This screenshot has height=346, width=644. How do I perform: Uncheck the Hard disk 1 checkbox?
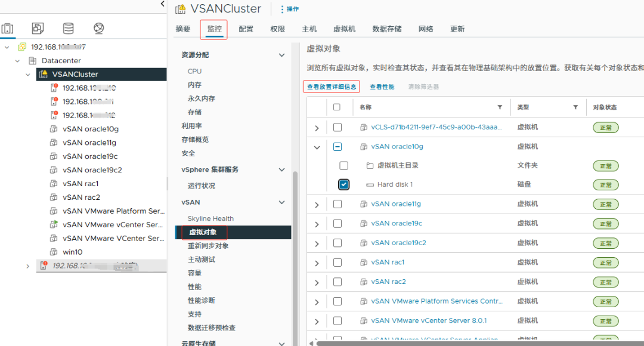(343, 185)
